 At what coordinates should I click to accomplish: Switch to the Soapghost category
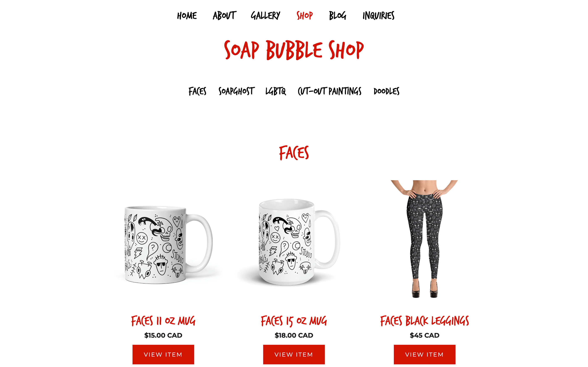(236, 91)
